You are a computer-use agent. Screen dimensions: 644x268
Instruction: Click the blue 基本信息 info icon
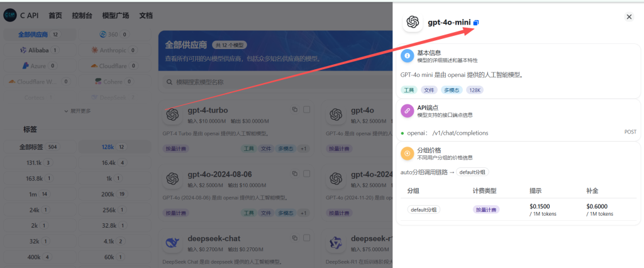click(x=408, y=55)
